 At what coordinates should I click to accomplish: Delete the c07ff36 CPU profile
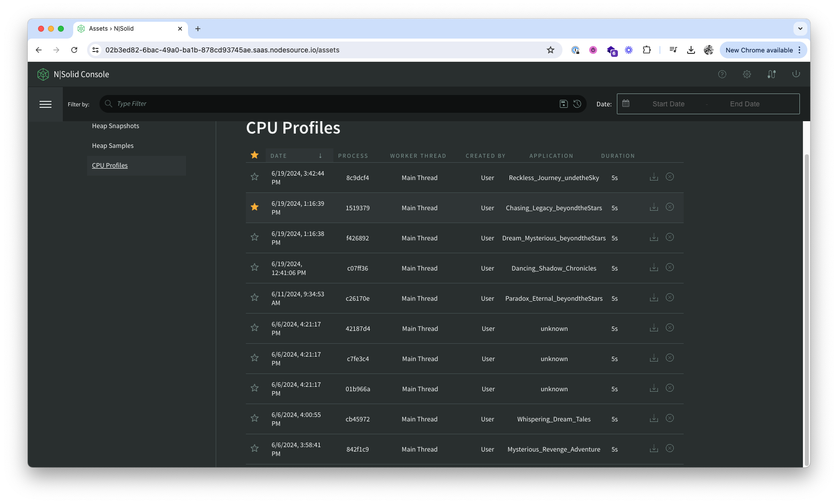point(670,267)
